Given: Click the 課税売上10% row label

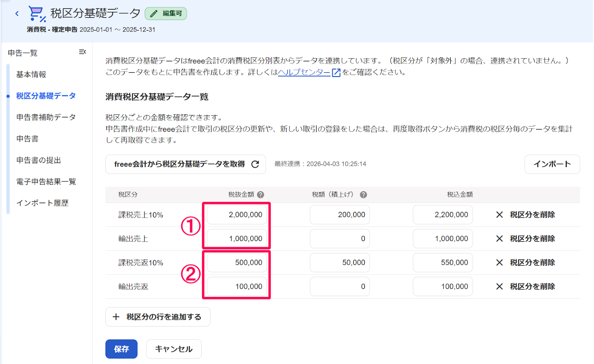Looking at the screenshot, I should click(141, 215).
